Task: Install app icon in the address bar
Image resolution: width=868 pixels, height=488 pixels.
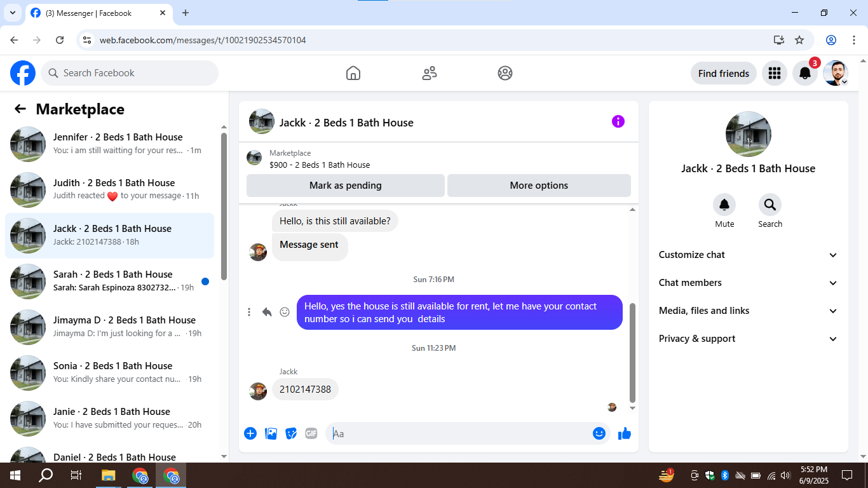Action: pos(779,40)
